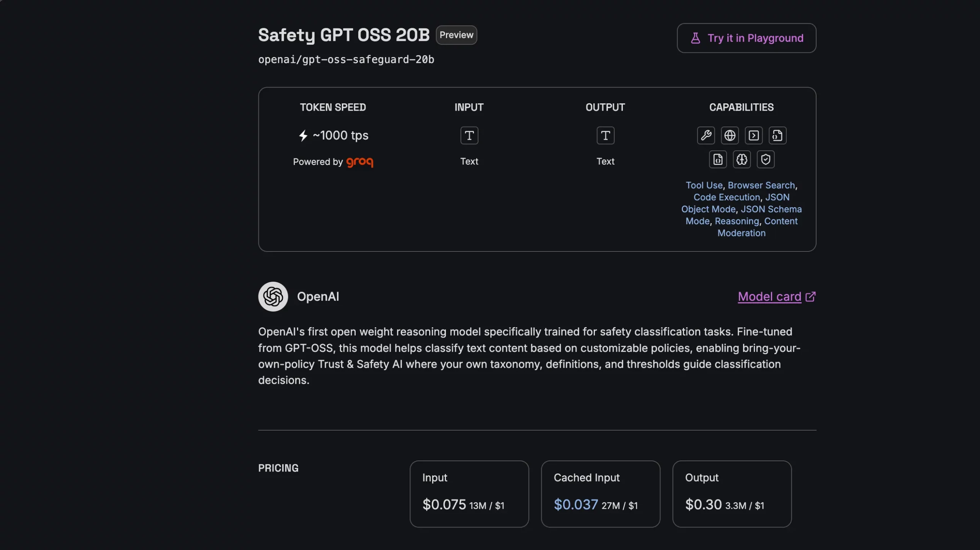Select the JSON file capability icon in top row

click(777, 135)
